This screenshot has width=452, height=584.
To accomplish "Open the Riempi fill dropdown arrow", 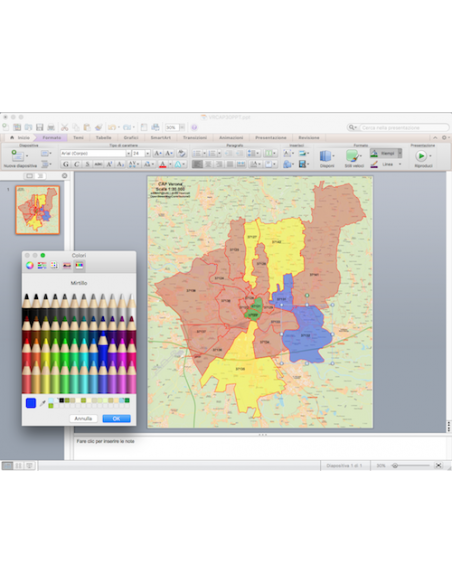I will coord(400,153).
